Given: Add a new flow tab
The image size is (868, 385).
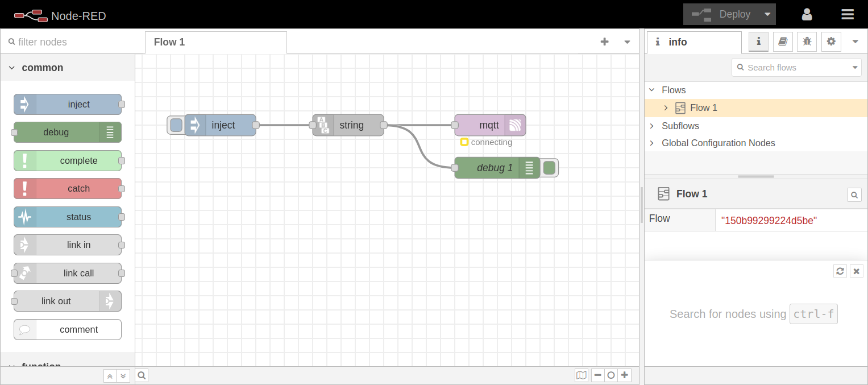Looking at the screenshot, I should (605, 42).
